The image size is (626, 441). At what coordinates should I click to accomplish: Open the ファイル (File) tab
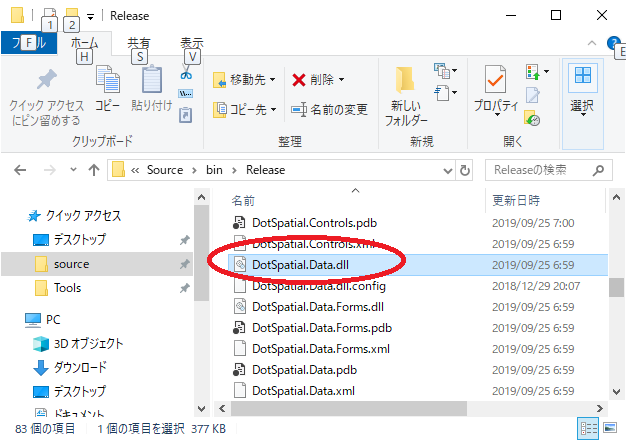(x=29, y=43)
